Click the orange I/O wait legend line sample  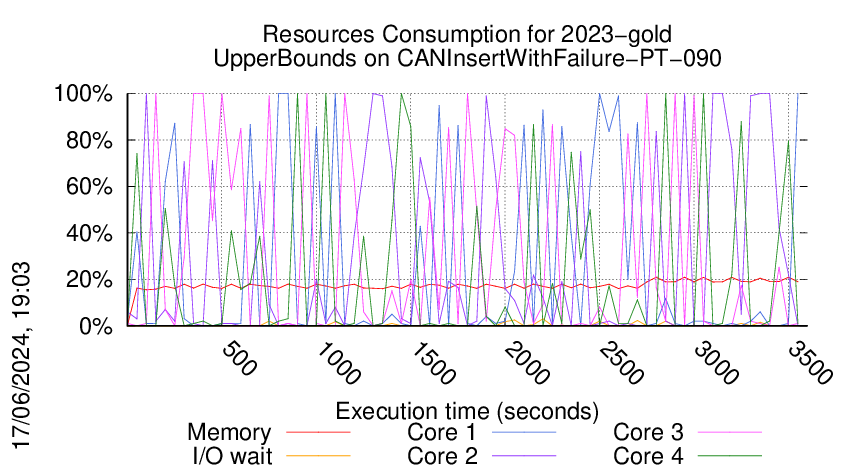[x=318, y=456]
